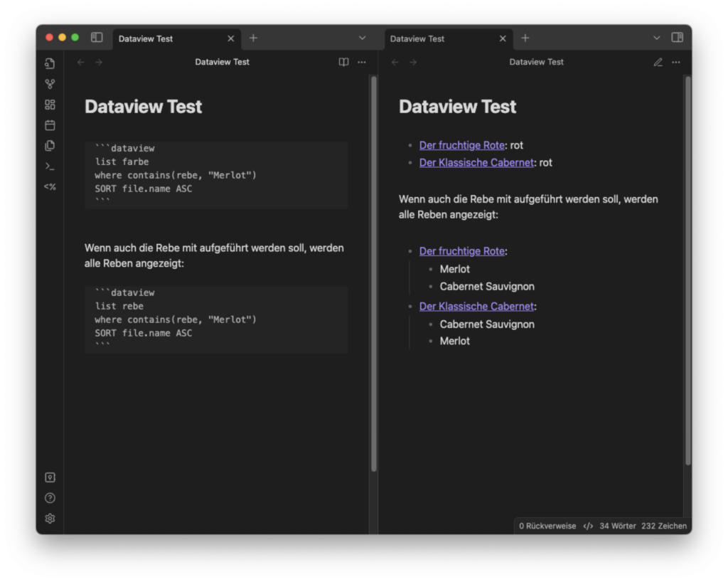This screenshot has width=728, height=582.
Task: Open graph view from the ribbon
Action: 50,84
